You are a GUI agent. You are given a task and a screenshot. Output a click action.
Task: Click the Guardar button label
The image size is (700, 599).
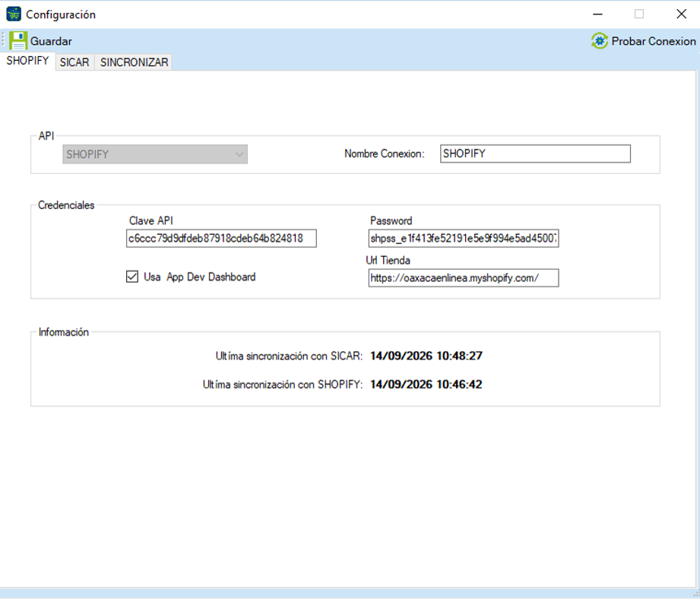[51, 41]
